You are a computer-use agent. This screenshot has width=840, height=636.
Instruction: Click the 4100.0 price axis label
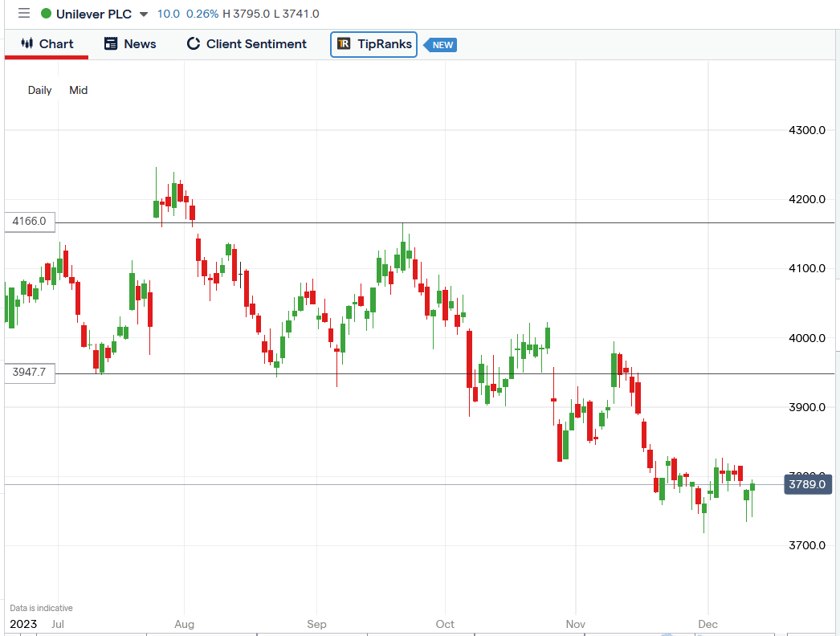pyautogui.click(x=807, y=268)
